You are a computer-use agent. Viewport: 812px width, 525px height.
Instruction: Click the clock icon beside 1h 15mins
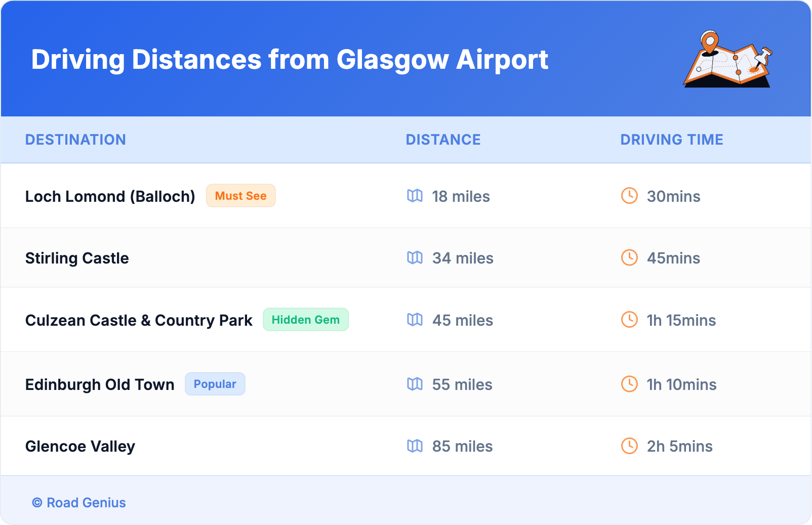click(629, 320)
